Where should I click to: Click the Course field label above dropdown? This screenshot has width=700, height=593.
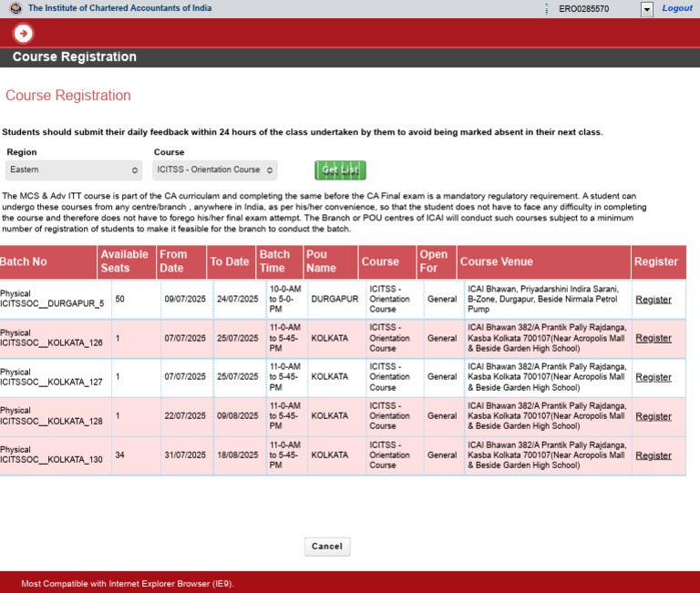coord(170,152)
